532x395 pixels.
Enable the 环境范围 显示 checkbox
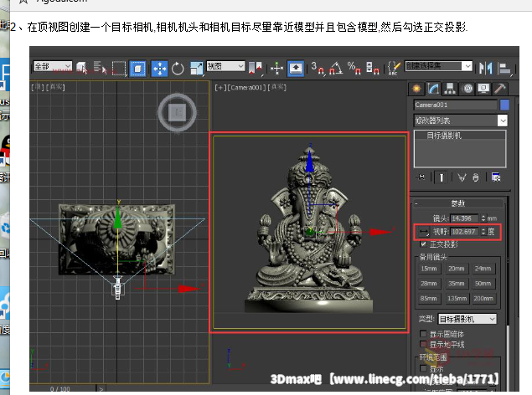pos(423,368)
